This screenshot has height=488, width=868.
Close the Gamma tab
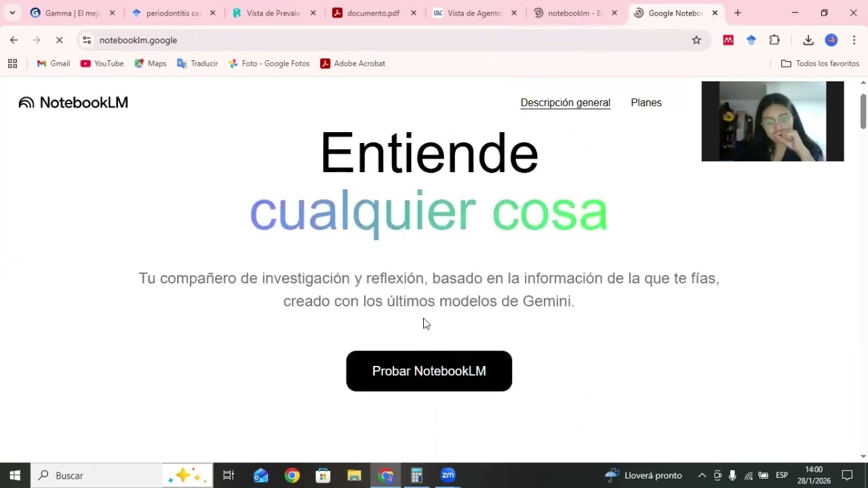tap(112, 13)
